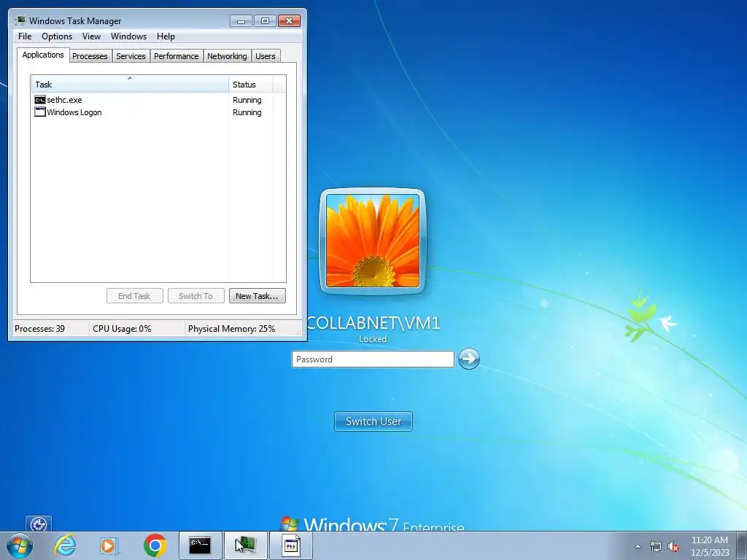This screenshot has height=560, width=747.
Task: Switch to the Processes tab
Action: (x=90, y=56)
